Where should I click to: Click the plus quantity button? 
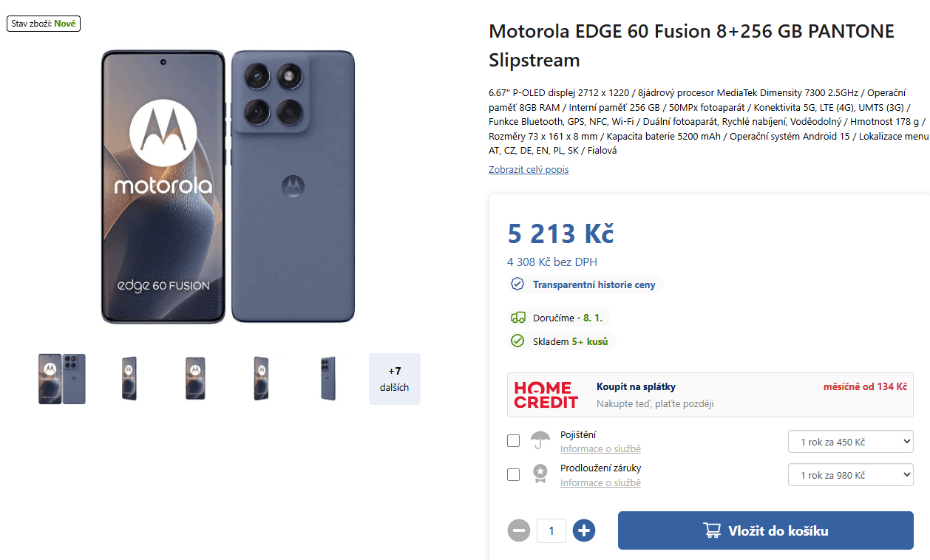pyautogui.click(x=584, y=530)
